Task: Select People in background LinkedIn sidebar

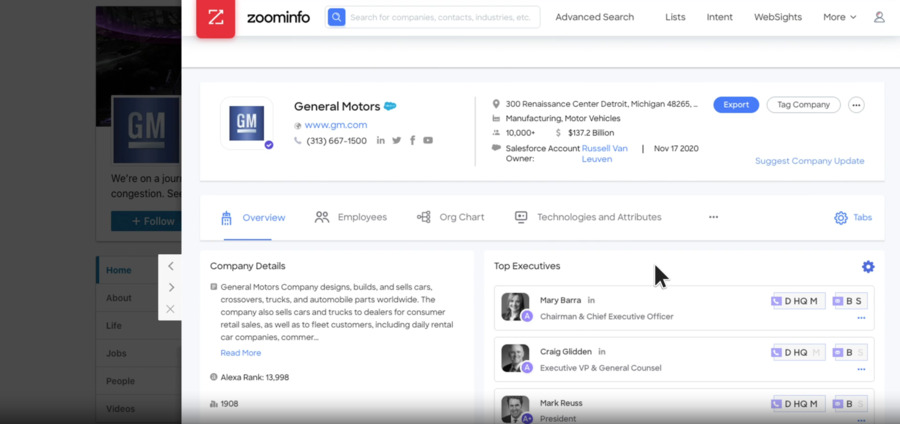Action: tap(120, 381)
